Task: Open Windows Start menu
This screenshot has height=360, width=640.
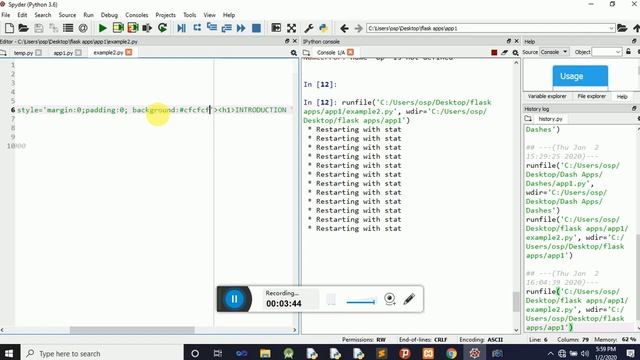Action: coord(9,353)
